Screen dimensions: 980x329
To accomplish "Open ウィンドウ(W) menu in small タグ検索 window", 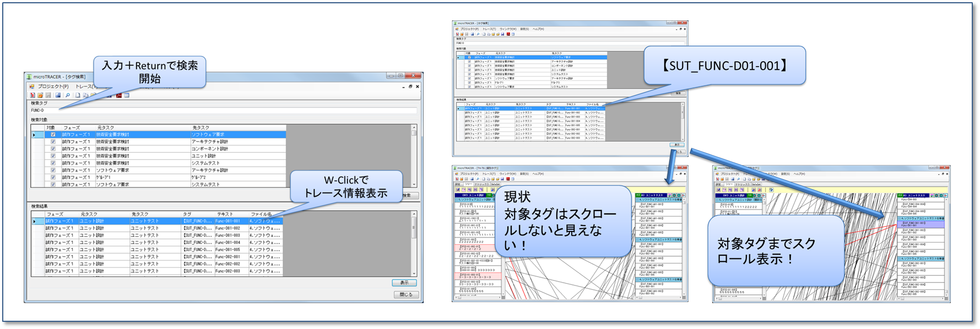I will [508, 29].
